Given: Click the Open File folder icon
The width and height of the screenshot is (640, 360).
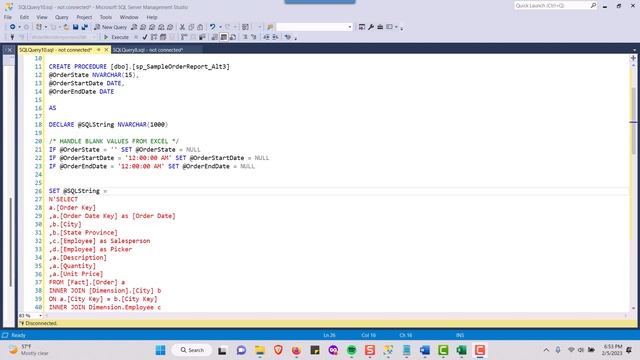Looking at the screenshot, I should pos(66,27).
